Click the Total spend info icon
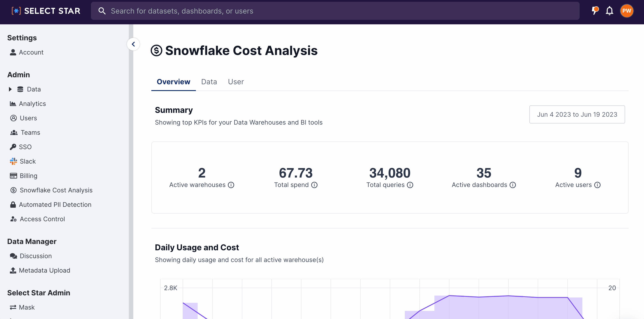Screen dimensions: 644x319 click(x=314, y=185)
